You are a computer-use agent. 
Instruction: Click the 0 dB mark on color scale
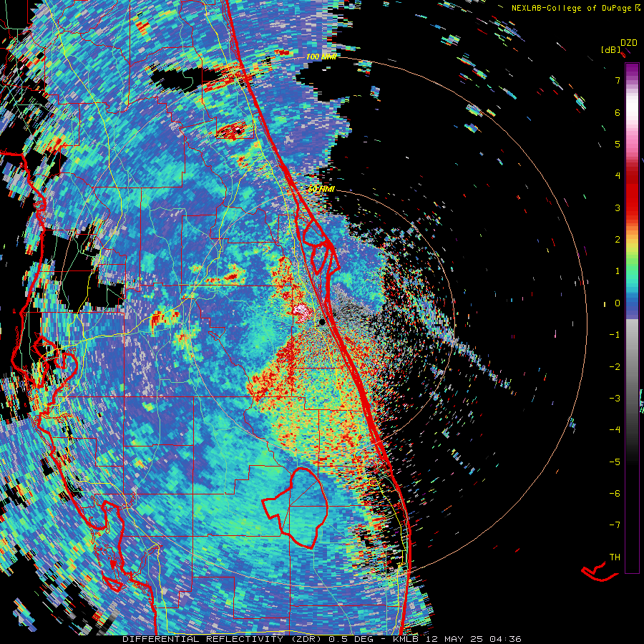(618, 303)
